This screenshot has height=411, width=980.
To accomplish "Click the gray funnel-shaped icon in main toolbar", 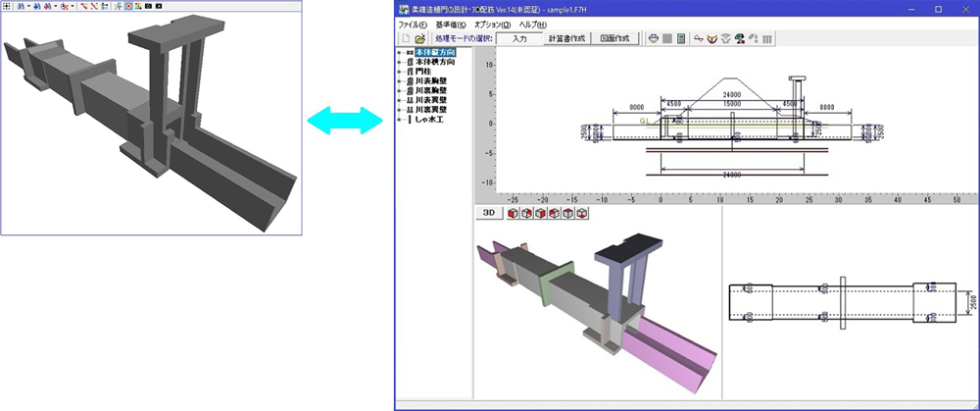I will [725, 39].
